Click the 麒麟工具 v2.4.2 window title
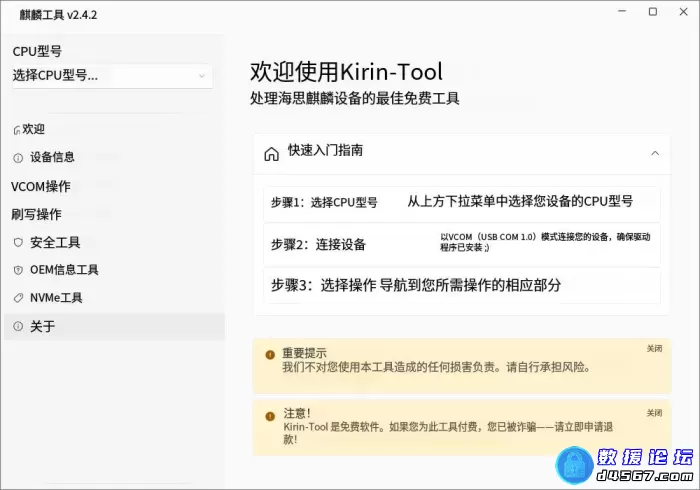This screenshot has width=700, height=490. (x=58, y=15)
